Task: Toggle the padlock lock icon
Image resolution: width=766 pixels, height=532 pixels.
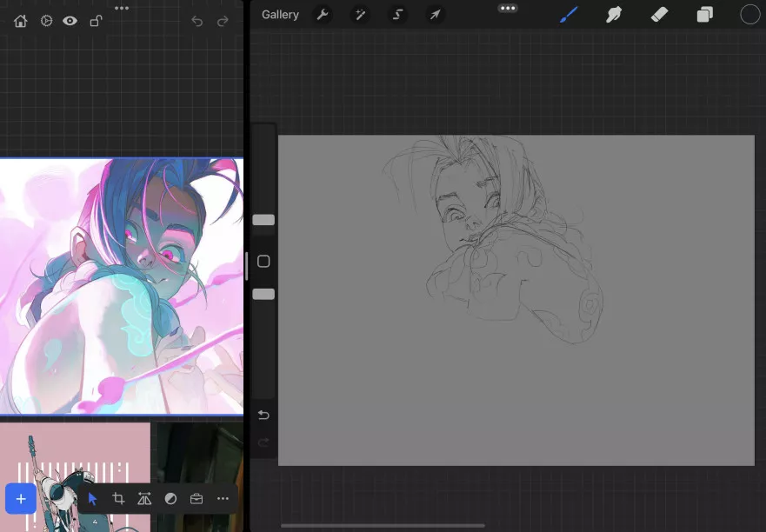Action: pos(96,21)
